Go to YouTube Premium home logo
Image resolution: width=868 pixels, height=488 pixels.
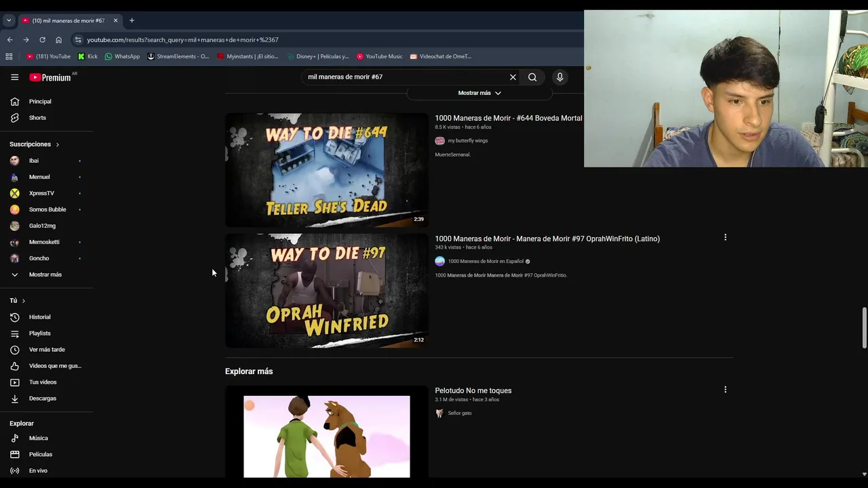pos(50,77)
